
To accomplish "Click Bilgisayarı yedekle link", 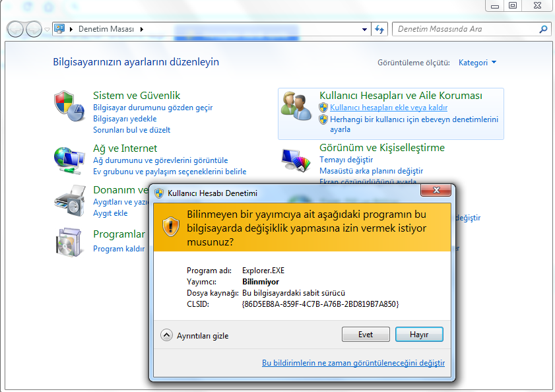I will click(x=125, y=119).
